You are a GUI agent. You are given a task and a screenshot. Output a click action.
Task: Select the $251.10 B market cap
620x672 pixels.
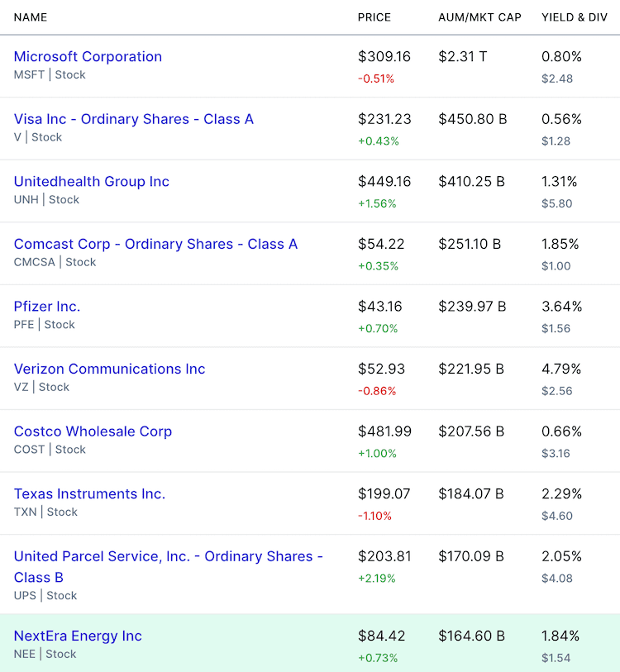[470, 245]
